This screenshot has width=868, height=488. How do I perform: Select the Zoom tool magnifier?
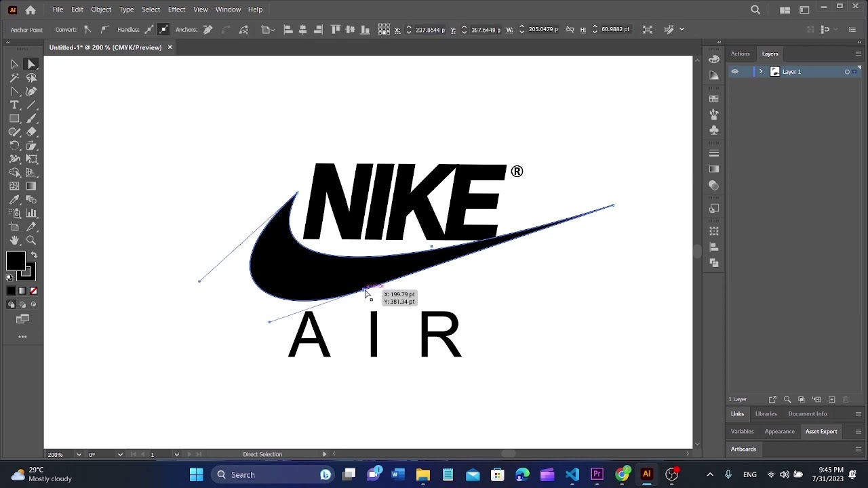click(x=31, y=241)
